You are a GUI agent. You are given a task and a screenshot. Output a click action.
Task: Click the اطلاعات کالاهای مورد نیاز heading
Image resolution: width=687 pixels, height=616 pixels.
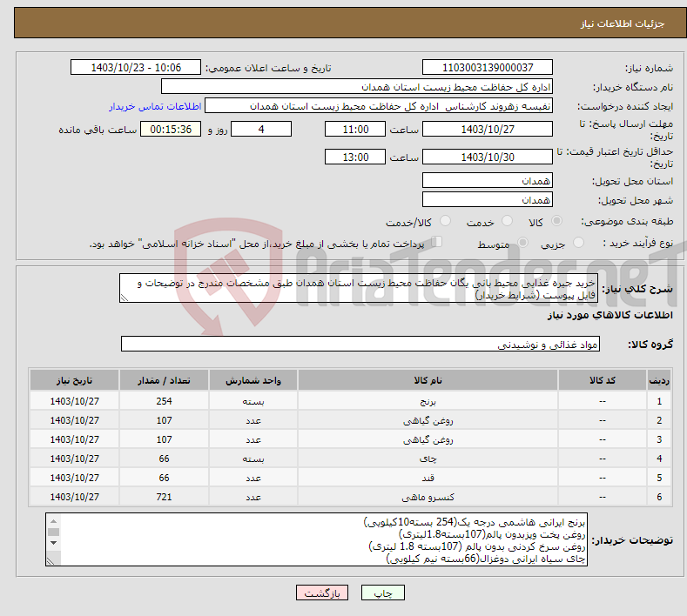610,315
